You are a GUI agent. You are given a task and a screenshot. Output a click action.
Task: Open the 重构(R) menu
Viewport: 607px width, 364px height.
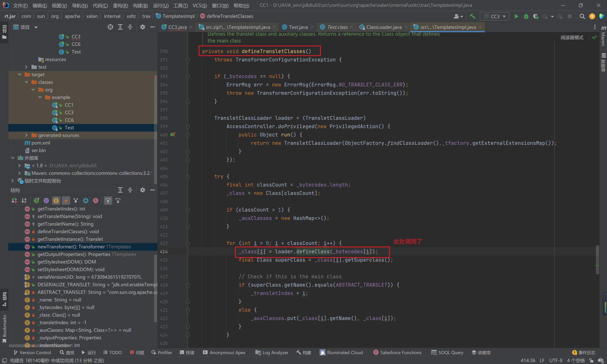[120, 5]
